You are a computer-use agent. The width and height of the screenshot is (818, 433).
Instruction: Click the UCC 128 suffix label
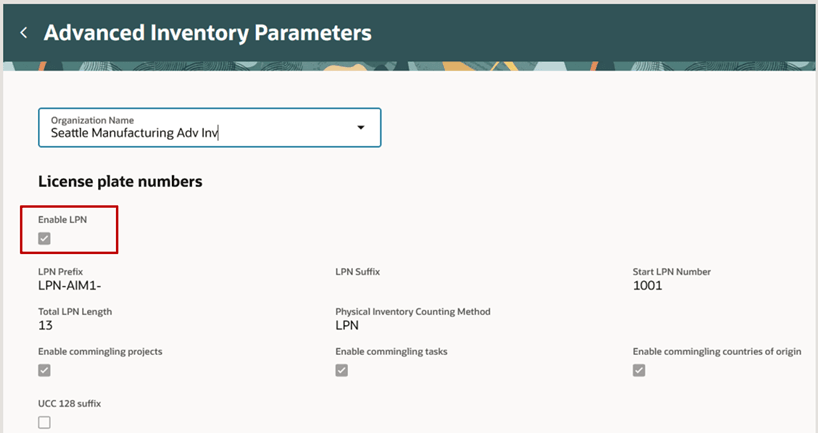click(69, 403)
